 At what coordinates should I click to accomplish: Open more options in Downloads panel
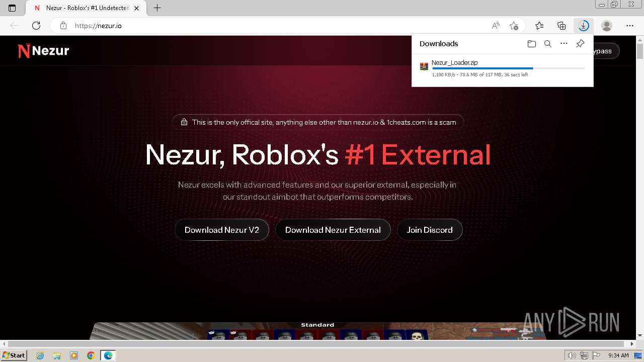pyautogui.click(x=564, y=44)
